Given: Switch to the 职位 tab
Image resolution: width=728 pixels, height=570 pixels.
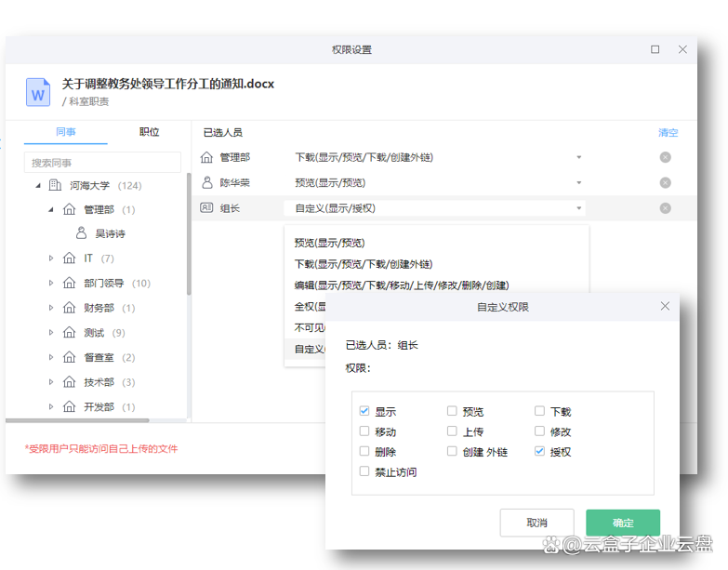Looking at the screenshot, I should 149,132.
